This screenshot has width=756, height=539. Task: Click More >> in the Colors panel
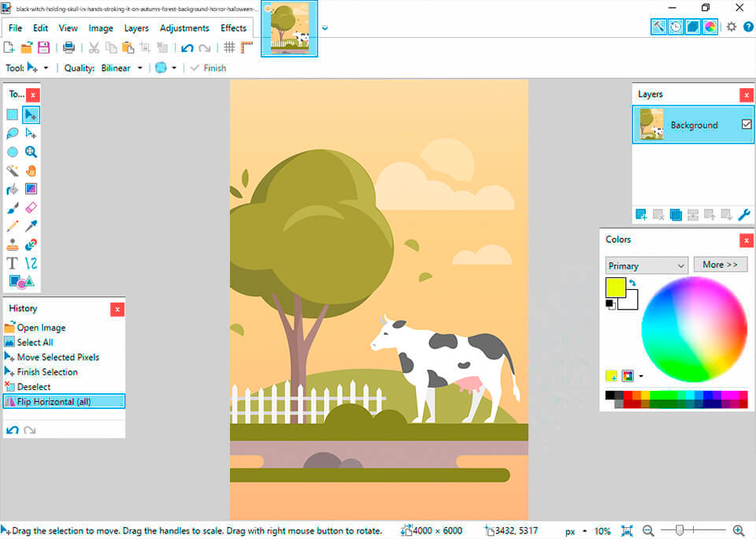click(x=720, y=264)
